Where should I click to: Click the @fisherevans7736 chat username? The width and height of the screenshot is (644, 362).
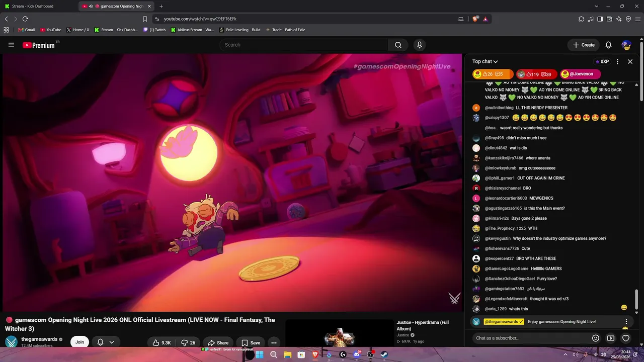(x=502, y=248)
